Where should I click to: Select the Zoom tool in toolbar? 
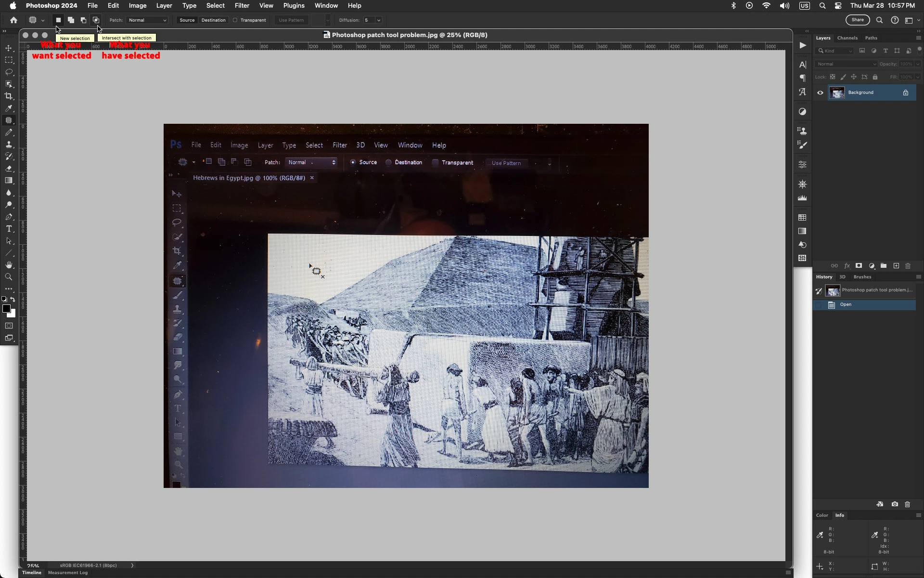click(9, 277)
